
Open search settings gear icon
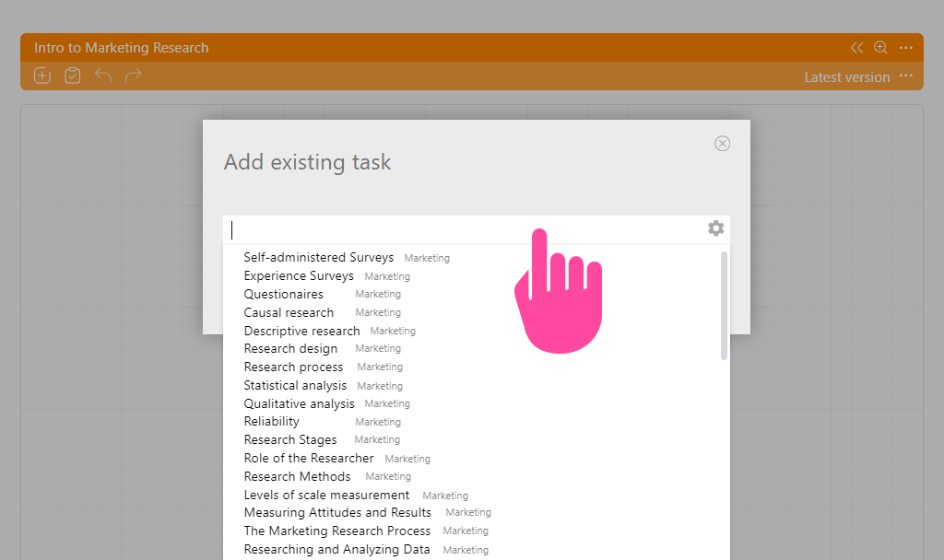[715, 228]
